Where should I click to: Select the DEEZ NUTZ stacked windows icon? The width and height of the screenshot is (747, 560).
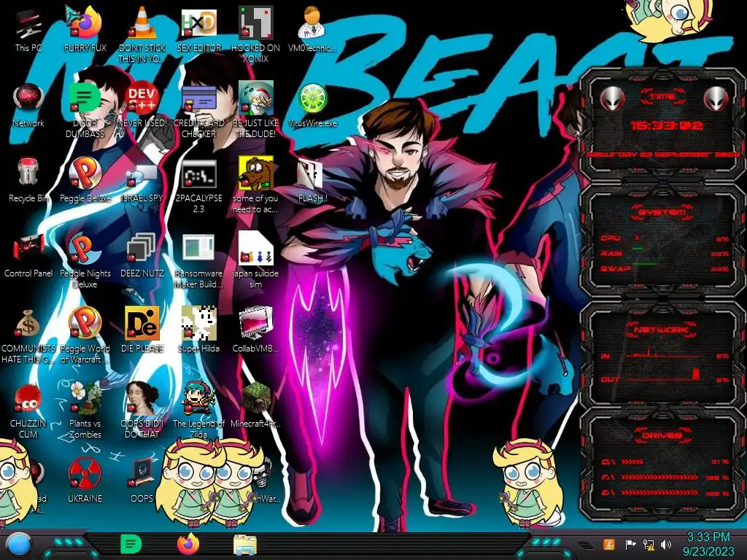click(x=142, y=256)
